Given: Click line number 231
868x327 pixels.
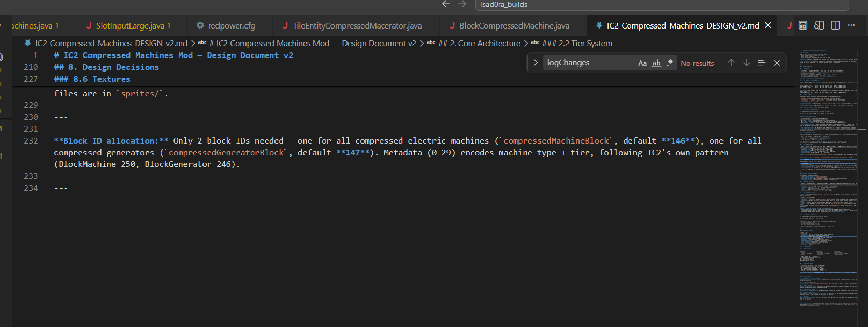Looking at the screenshot, I should click(x=31, y=129).
